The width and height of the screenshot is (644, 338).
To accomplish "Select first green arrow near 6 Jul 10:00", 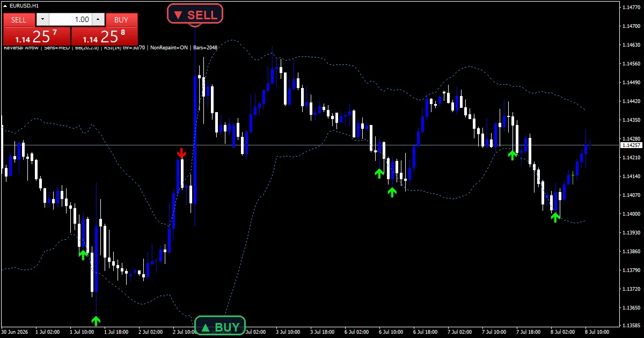I will 379,173.
